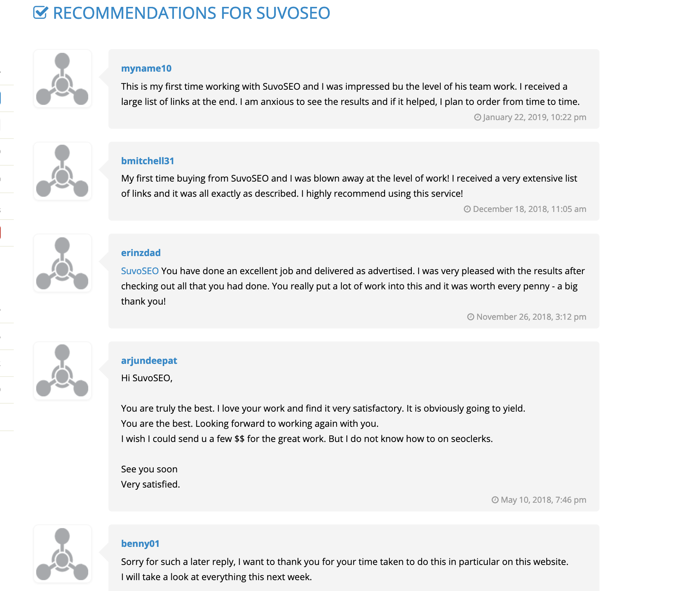Click the May 10, 2018 timestamp

click(543, 500)
